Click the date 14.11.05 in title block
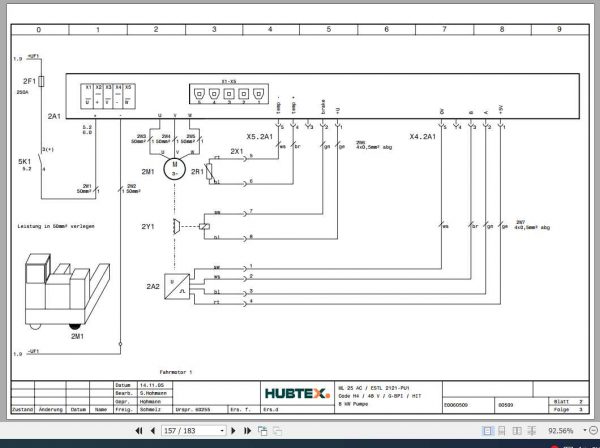 tap(152, 385)
